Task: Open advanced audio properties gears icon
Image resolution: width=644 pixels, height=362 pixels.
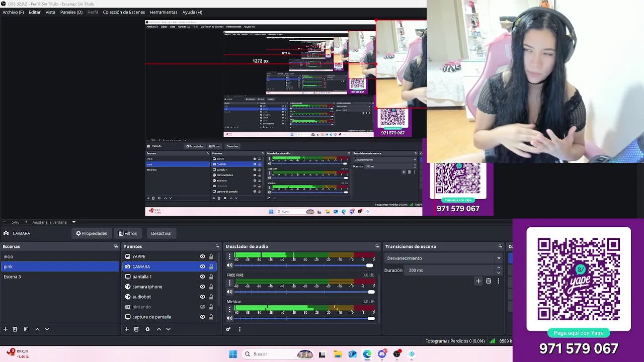Action: [x=228, y=329]
